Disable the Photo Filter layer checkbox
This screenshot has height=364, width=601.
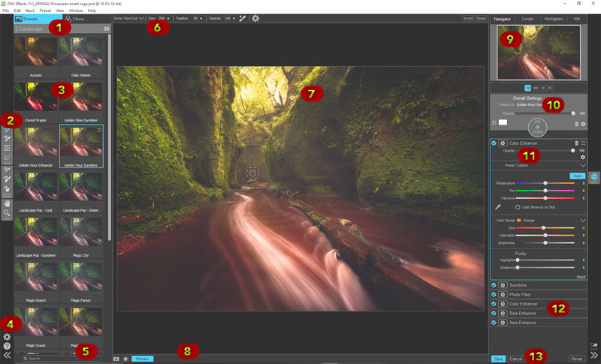point(494,295)
